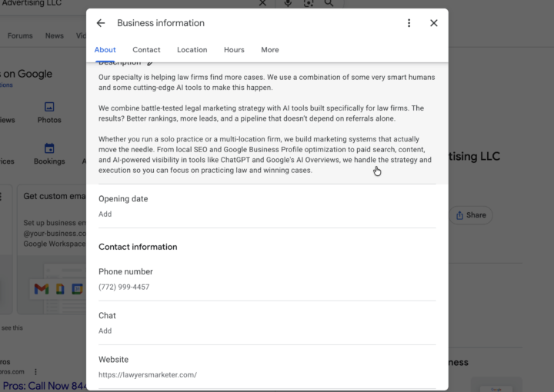The height and width of the screenshot is (392, 554).
Task: Click the business description paragraph about law firms
Action: [267, 124]
